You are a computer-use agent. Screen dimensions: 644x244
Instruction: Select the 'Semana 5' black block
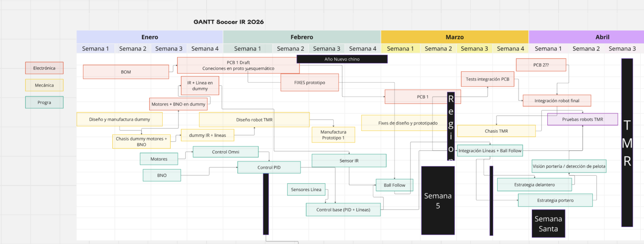click(438, 200)
